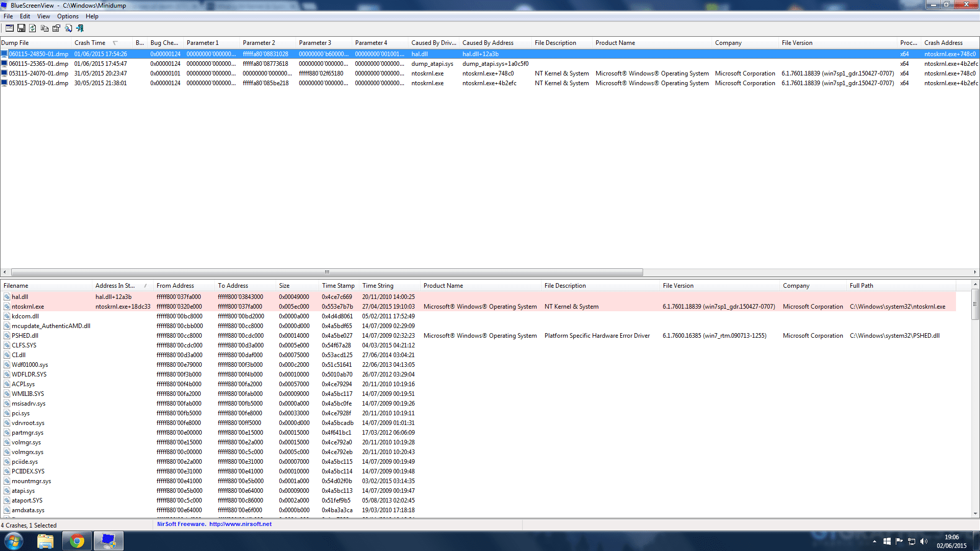
Task: Click upper pane horizontal scrollbar thumb
Action: [x=327, y=272]
